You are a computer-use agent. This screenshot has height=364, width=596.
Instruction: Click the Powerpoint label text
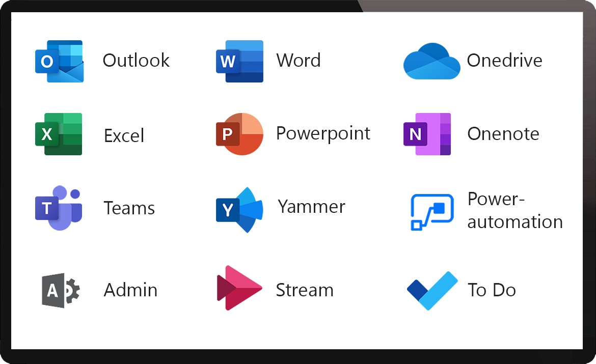(323, 133)
